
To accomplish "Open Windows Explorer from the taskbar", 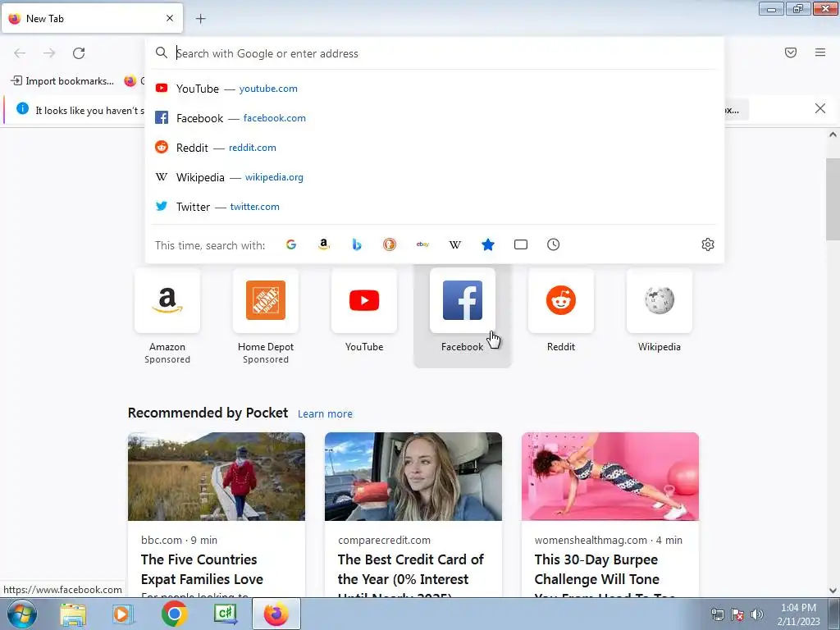I will coord(73,614).
